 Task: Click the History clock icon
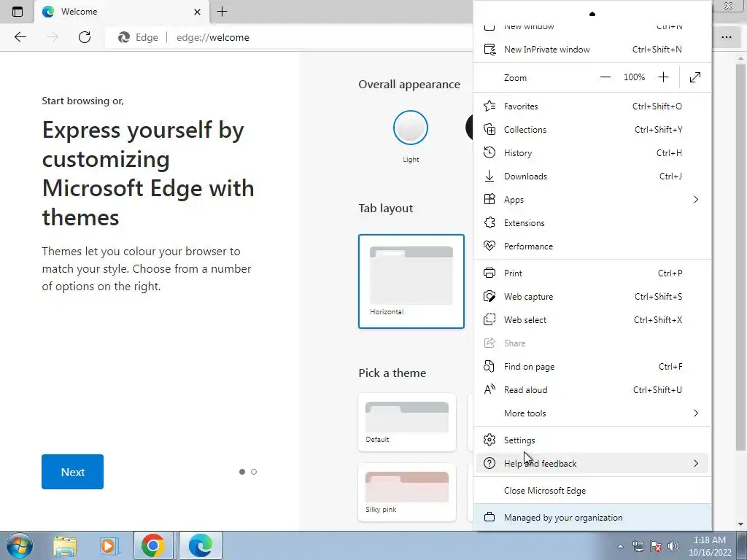click(489, 152)
